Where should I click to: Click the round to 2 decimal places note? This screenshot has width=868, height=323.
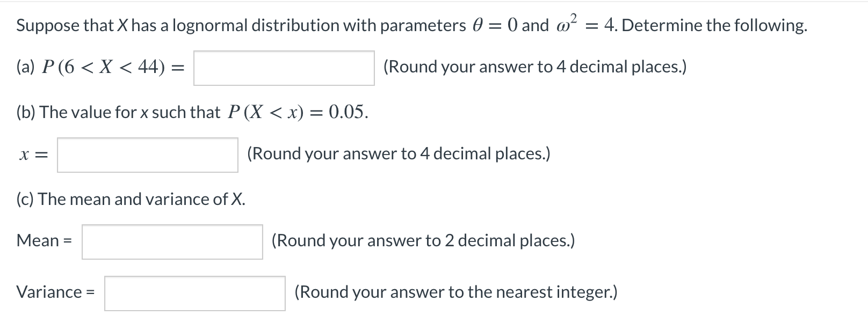423,240
